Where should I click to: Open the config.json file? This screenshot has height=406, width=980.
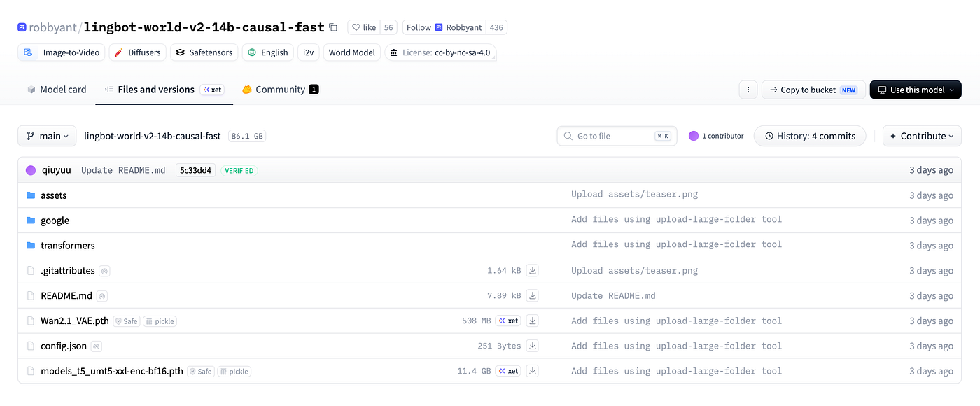64,346
